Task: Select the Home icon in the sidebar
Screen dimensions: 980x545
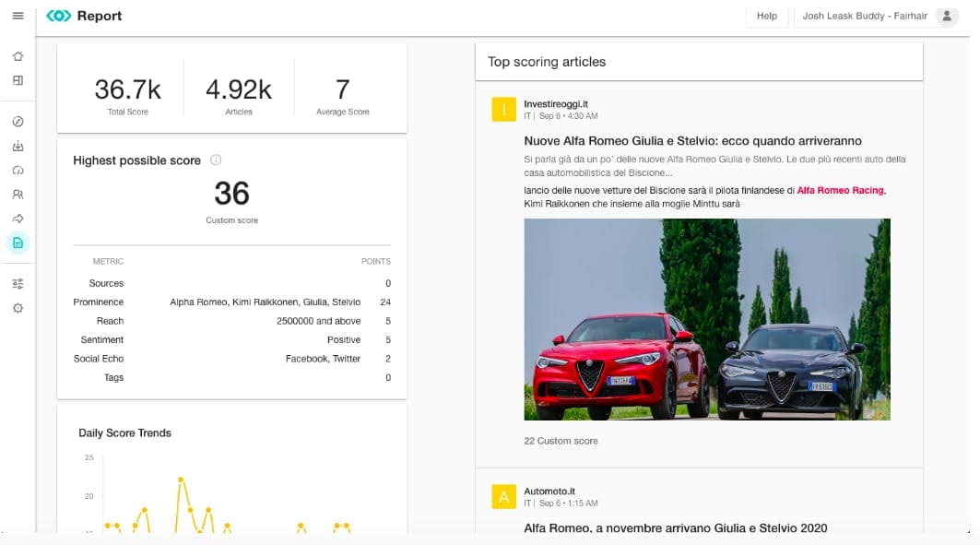Action: coord(18,56)
